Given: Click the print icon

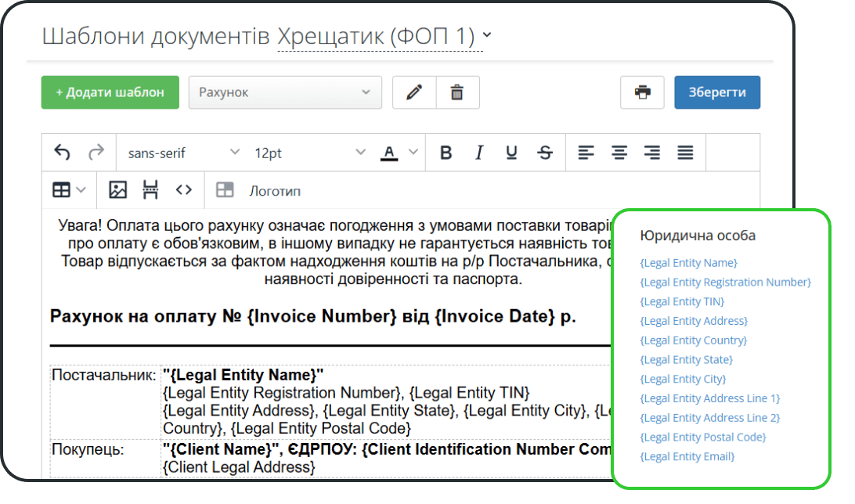Looking at the screenshot, I should click(642, 92).
